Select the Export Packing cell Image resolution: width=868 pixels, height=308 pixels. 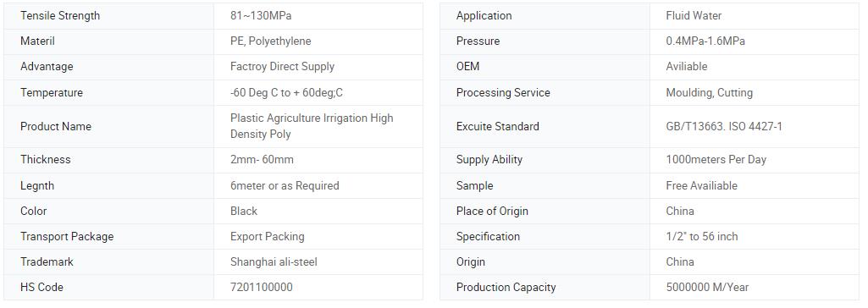point(318,236)
